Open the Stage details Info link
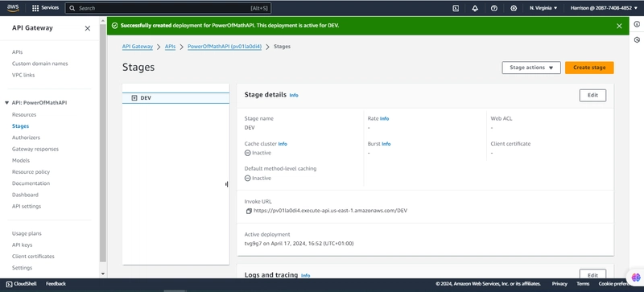Viewport: 644px width, 292px height. coord(294,95)
